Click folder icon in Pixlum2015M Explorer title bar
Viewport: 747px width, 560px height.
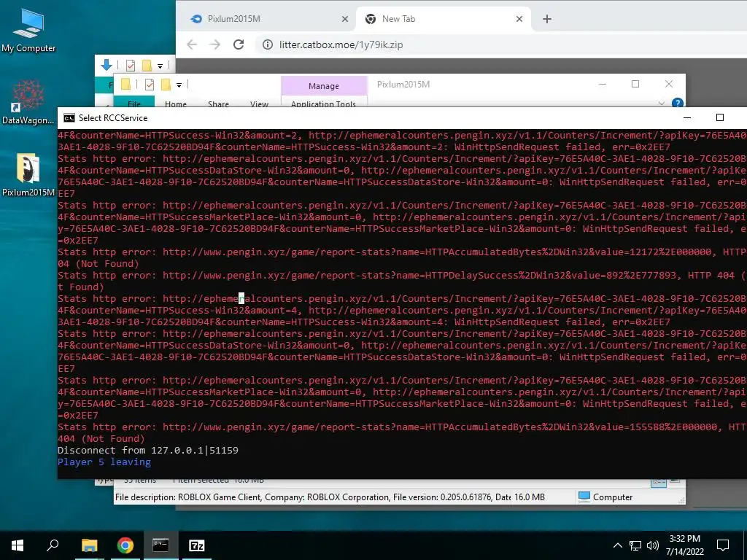point(125,85)
